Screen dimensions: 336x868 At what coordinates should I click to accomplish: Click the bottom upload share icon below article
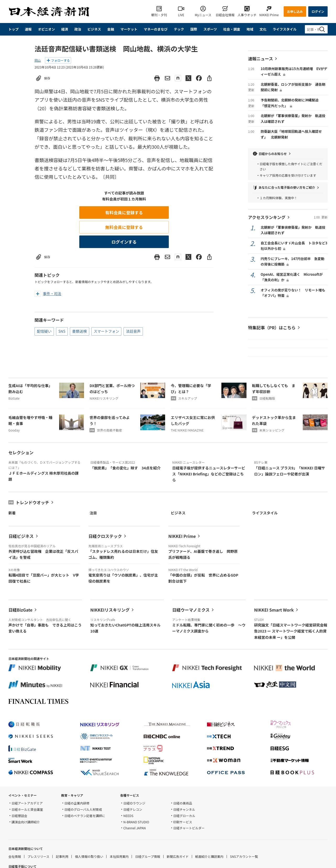pyautogui.click(x=209, y=257)
